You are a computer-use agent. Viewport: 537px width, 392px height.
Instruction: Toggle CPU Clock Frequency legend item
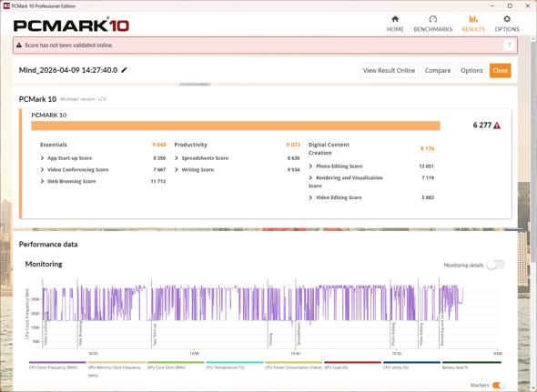click(x=57, y=366)
